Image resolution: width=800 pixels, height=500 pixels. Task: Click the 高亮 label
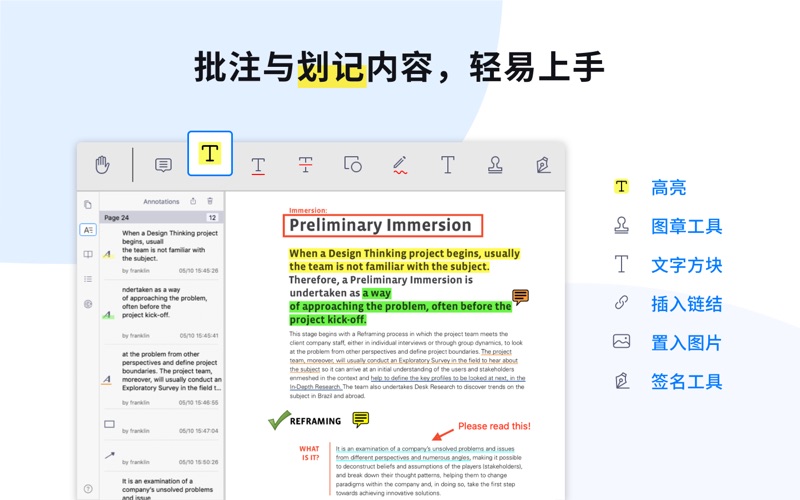[x=668, y=187]
